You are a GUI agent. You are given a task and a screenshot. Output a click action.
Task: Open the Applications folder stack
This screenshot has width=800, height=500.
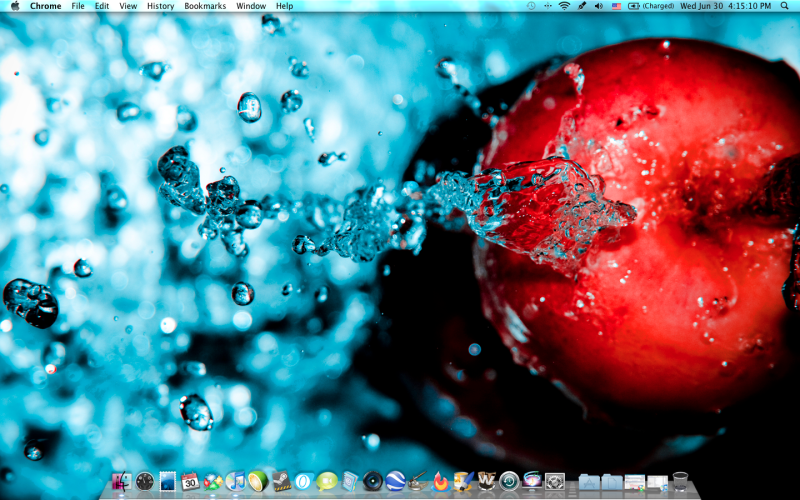tap(589, 482)
